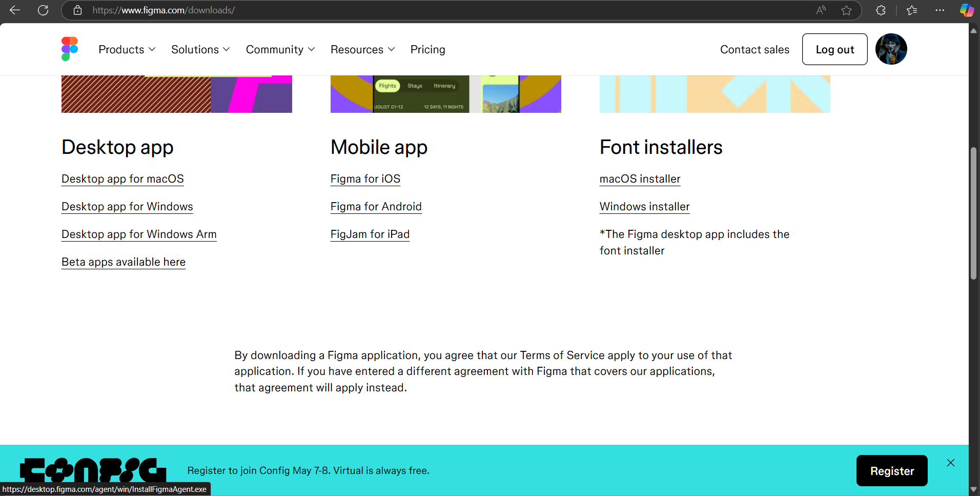The width and height of the screenshot is (980, 496).
Task: Open browser settings ellipsis menu
Action: (x=940, y=10)
